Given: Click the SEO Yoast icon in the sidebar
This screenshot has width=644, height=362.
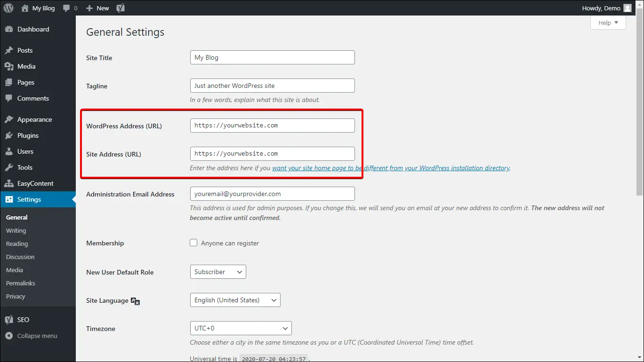Looking at the screenshot, I should point(9,320).
